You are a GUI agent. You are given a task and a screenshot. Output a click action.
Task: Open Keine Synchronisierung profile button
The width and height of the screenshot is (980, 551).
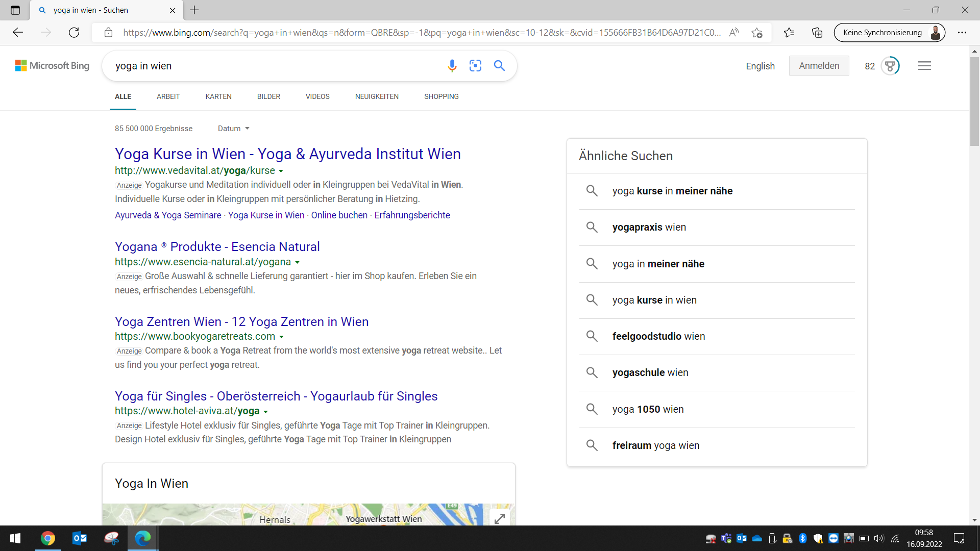(x=889, y=33)
